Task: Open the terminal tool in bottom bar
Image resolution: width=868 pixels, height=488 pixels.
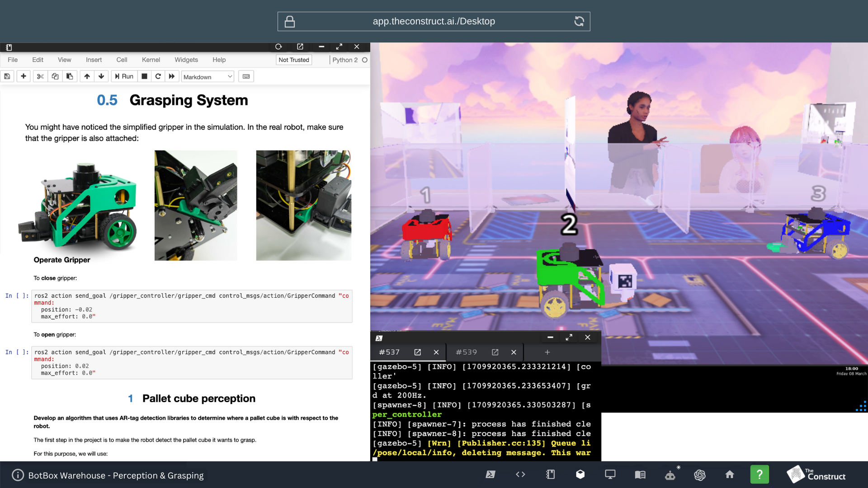Action: [x=491, y=474]
